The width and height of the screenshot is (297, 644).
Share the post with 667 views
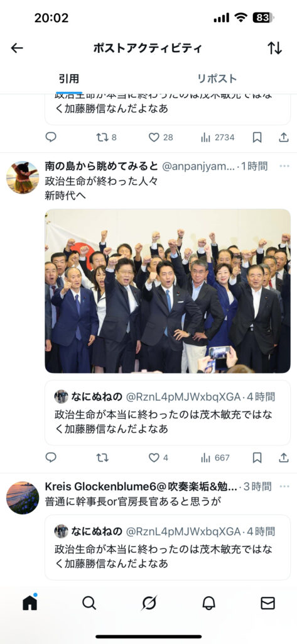coord(283,458)
